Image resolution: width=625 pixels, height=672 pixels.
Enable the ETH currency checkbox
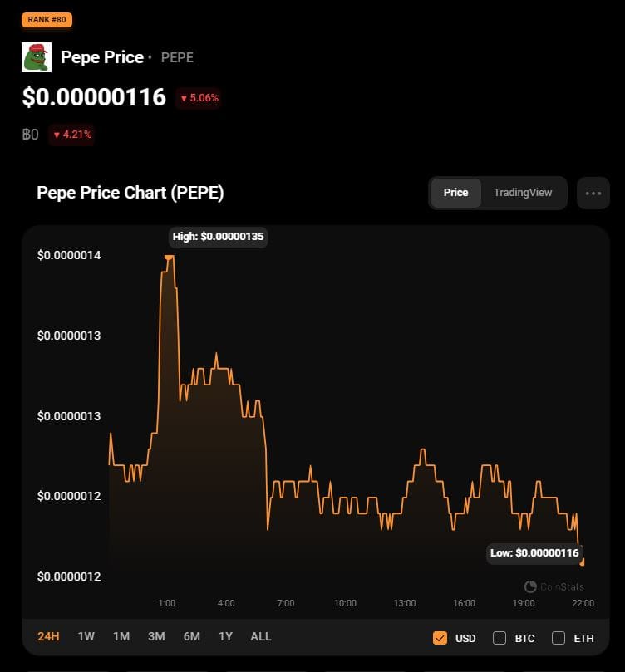(559, 638)
